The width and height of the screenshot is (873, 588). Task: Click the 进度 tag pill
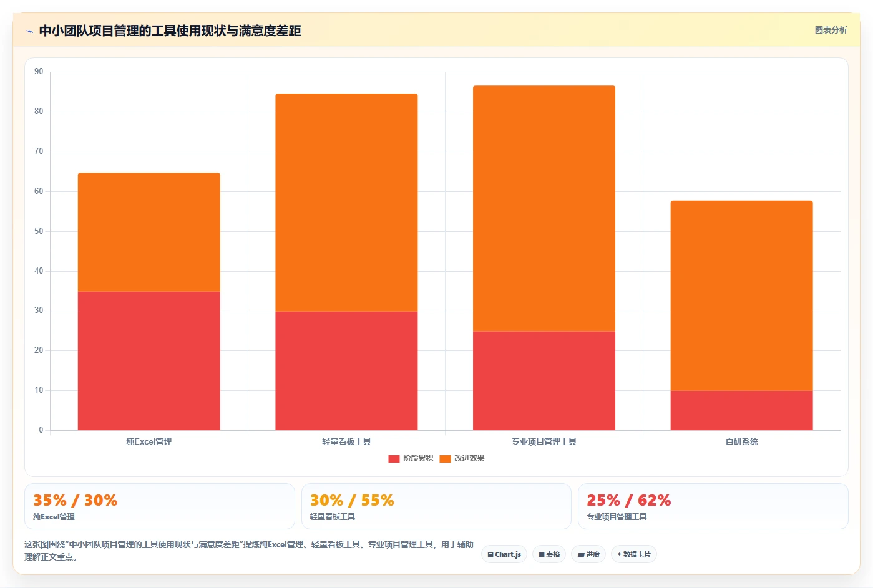click(588, 554)
